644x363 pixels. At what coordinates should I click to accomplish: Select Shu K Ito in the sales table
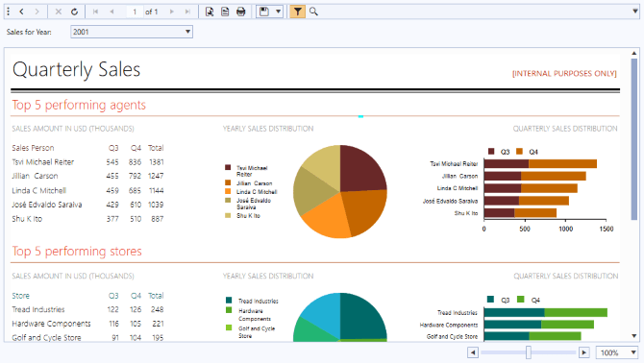pyautogui.click(x=27, y=219)
